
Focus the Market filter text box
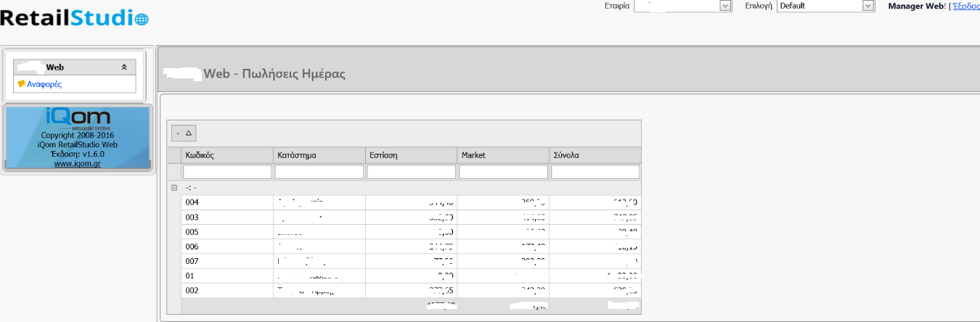[x=503, y=172]
